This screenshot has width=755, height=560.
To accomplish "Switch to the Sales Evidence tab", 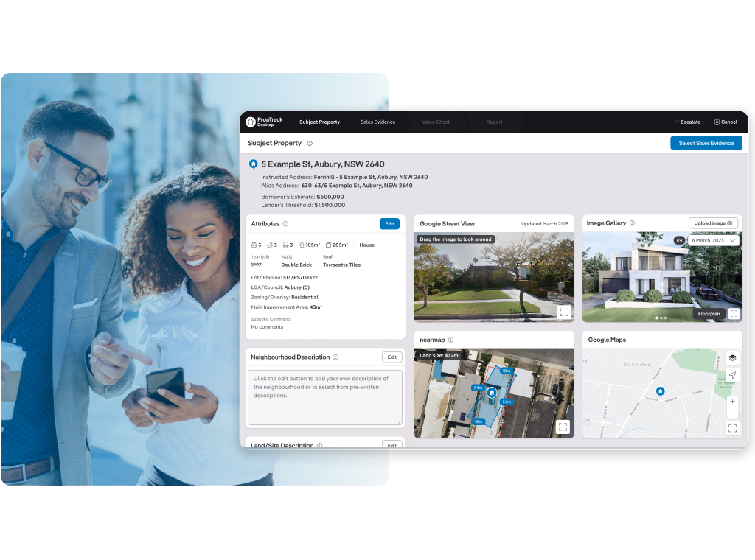I will pyautogui.click(x=378, y=122).
